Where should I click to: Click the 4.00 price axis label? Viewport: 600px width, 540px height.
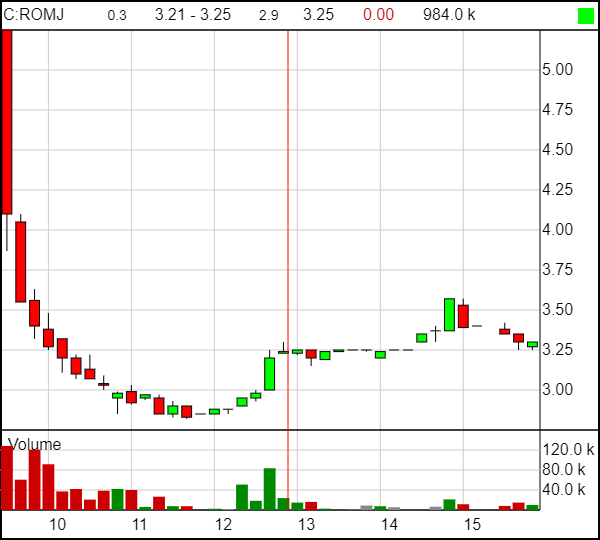tap(558, 230)
